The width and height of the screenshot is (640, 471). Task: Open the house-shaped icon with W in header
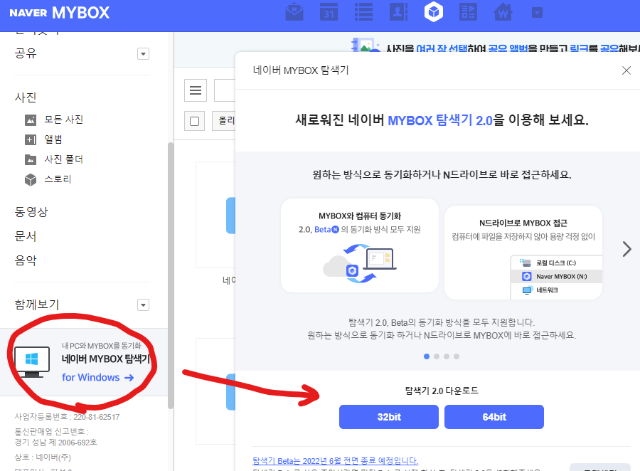tap(503, 12)
